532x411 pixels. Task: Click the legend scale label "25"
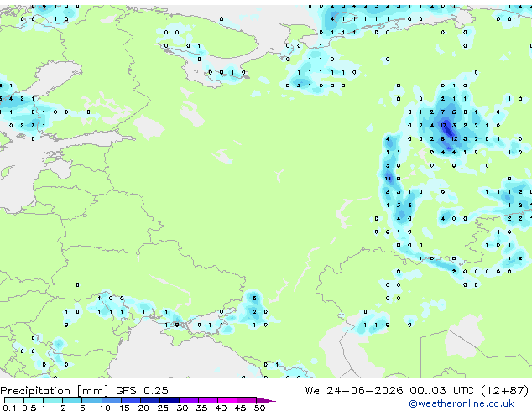tap(163, 408)
